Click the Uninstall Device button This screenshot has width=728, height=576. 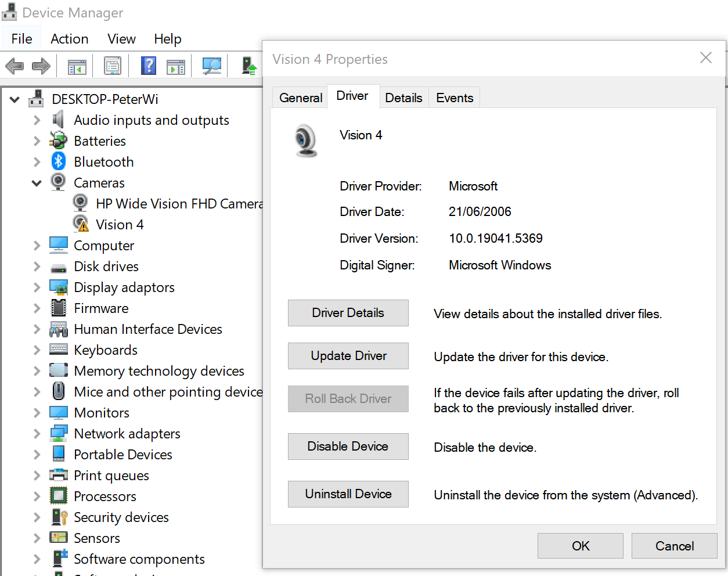(x=348, y=494)
